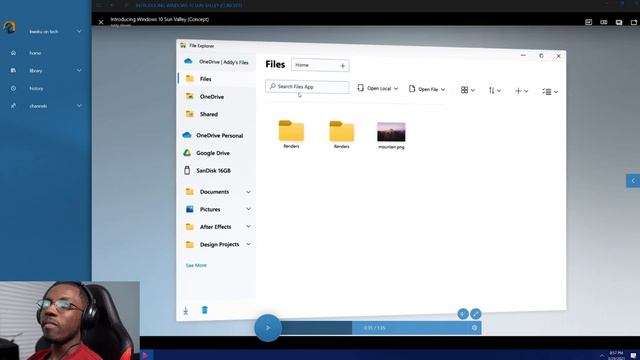Click the channels pin icon
This screenshot has height=360, width=640.
(x=13, y=106)
